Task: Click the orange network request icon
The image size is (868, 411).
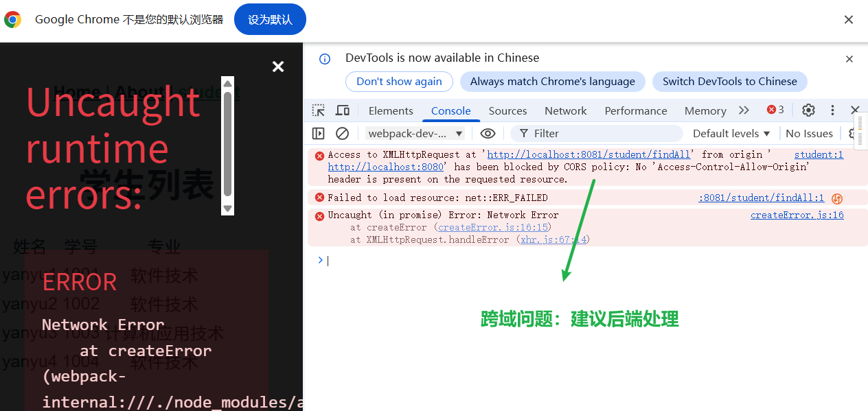Action: pos(837,199)
